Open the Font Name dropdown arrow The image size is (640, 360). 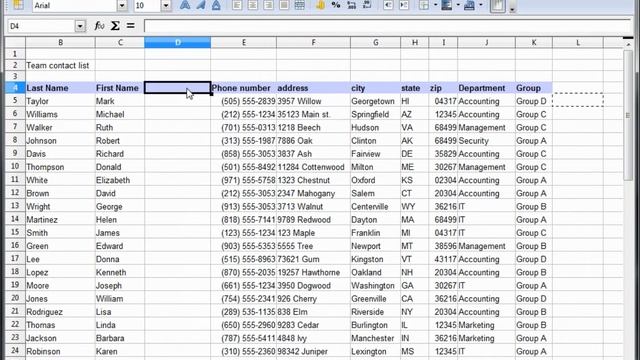122,6
